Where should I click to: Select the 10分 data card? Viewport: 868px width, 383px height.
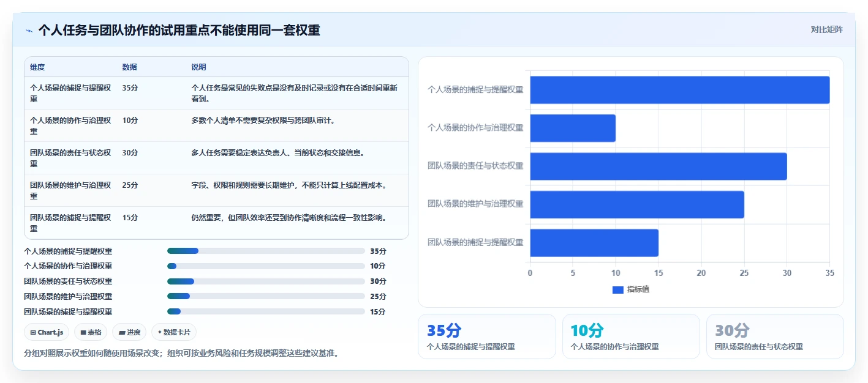tap(631, 337)
